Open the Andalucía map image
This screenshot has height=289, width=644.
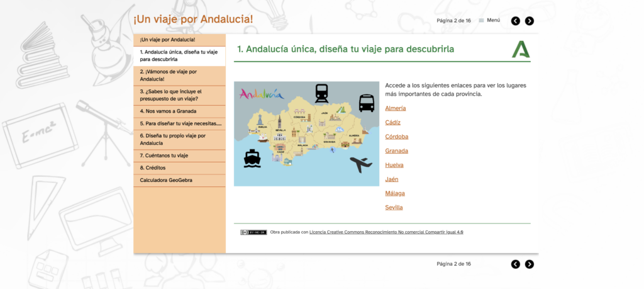coord(306,133)
